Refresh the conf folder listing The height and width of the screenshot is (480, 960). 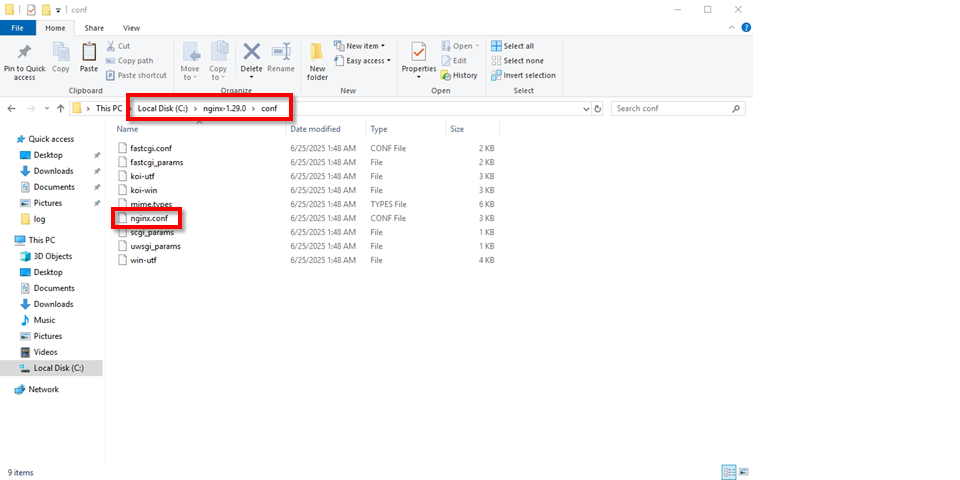point(598,108)
